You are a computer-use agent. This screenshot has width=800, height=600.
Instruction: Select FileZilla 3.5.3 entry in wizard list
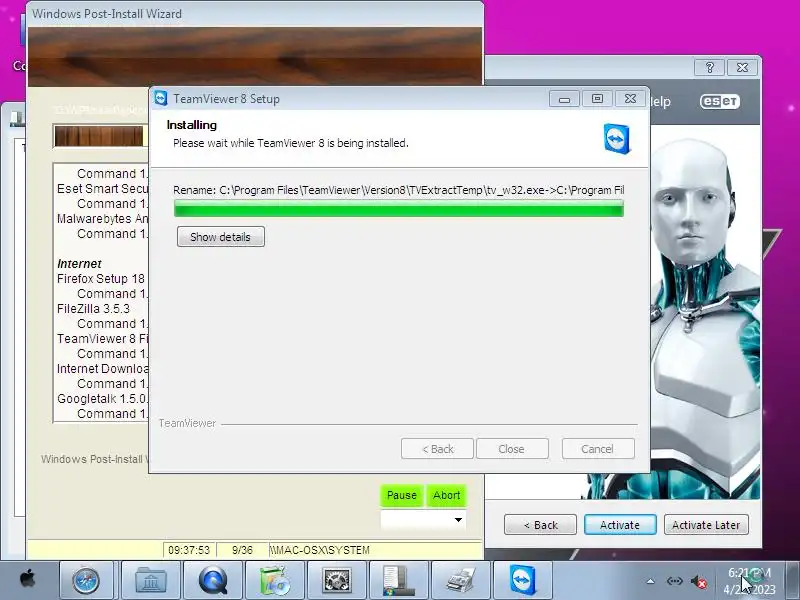pos(93,309)
